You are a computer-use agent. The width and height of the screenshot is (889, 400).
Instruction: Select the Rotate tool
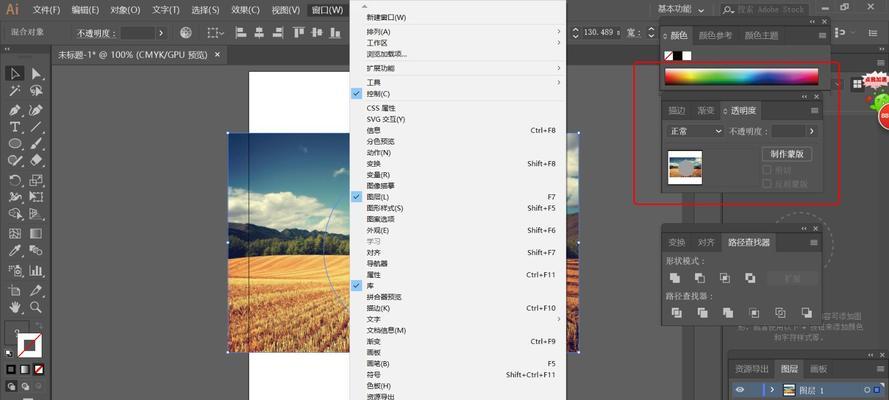15,181
